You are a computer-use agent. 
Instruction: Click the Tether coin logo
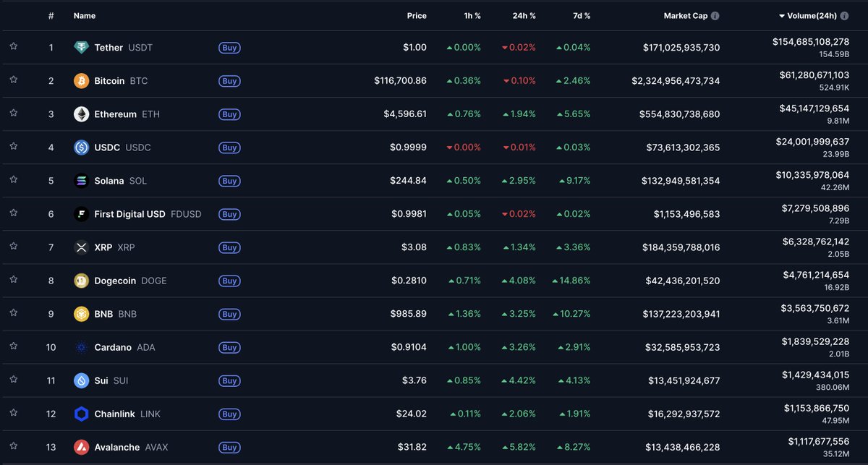point(81,48)
